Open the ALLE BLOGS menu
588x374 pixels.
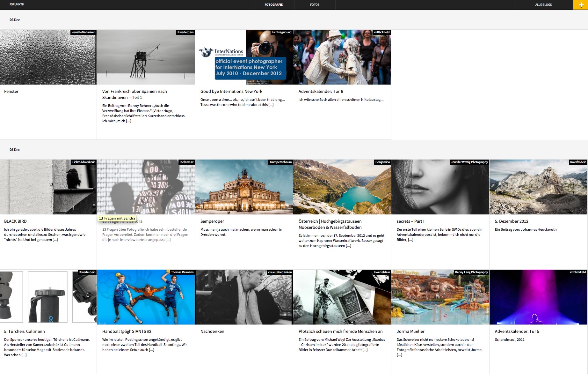point(543,5)
